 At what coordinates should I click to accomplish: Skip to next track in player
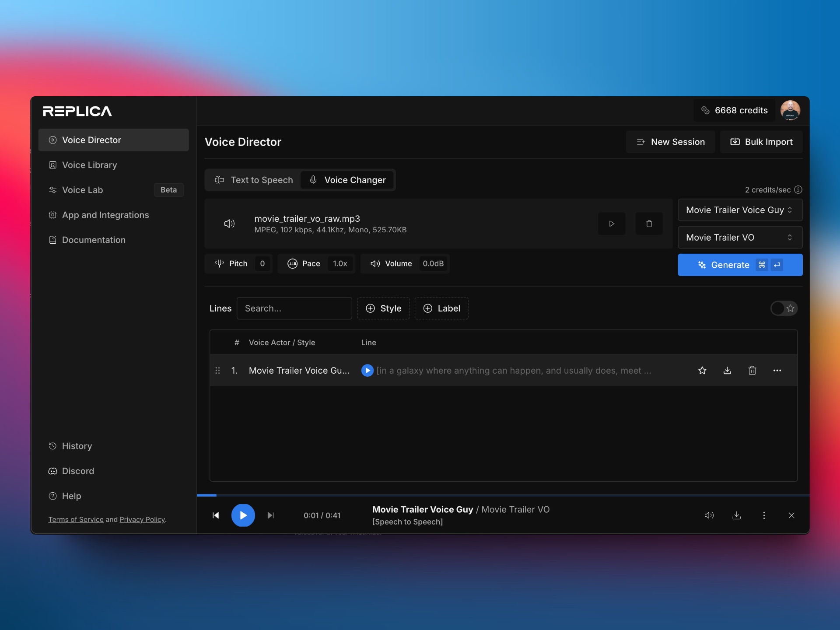coord(271,515)
